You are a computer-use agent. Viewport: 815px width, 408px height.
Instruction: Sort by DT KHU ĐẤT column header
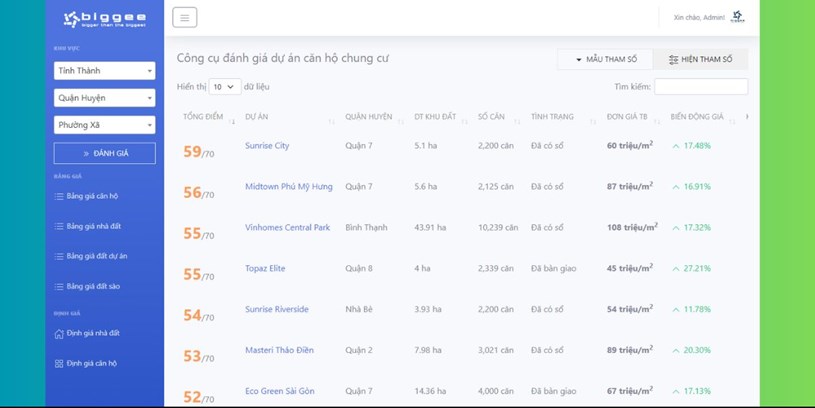click(x=435, y=116)
